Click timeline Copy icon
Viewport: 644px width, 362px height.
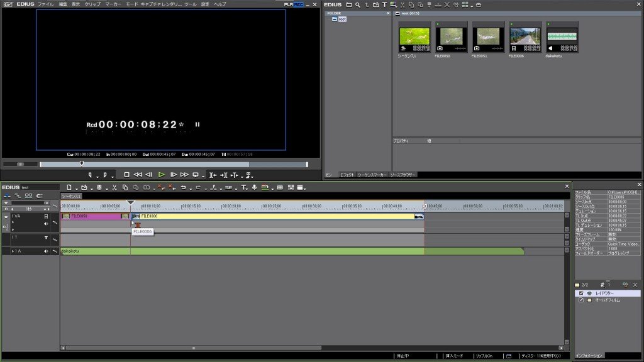point(125,187)
